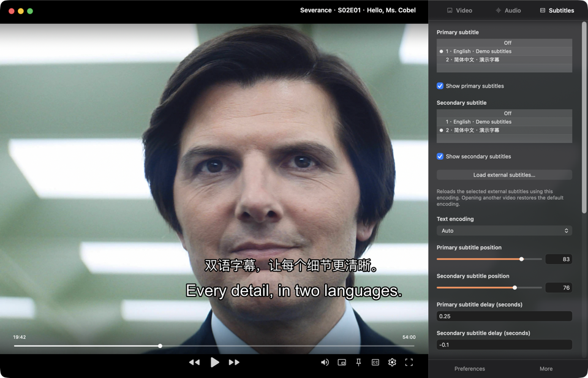Screen dimensions: 588x378
Task: Click the Secondary subtitle position slider handle
Action: [x=515, y=287]
